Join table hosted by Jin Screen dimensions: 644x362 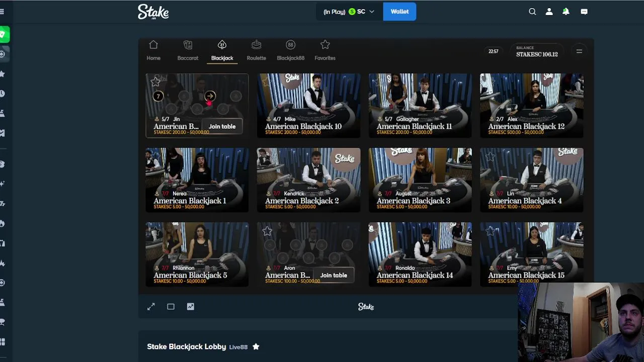(x=222, y=126)
